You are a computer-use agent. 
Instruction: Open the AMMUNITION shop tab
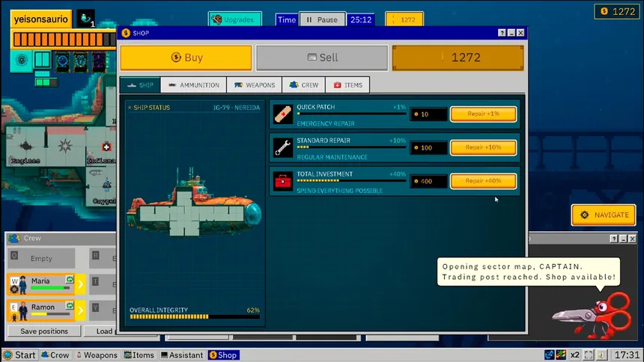(193, 85)
